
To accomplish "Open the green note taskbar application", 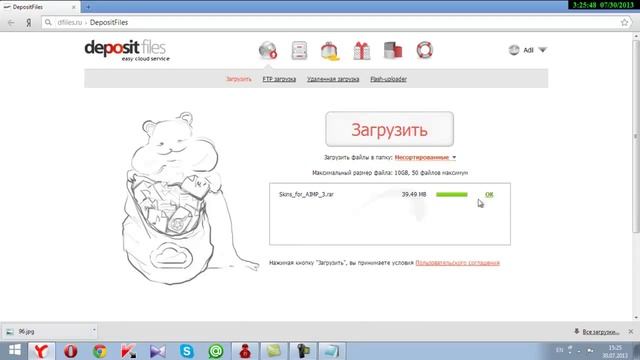I will (274, 351).
